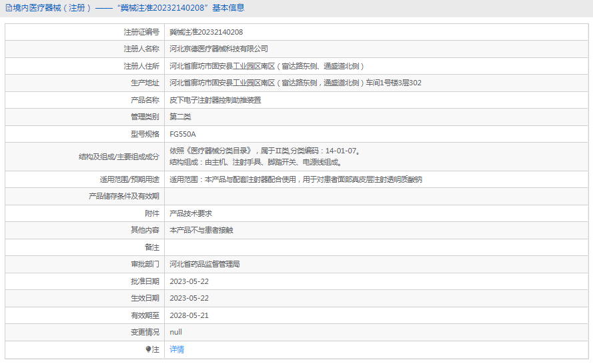The height and width of the screenshot is (364, 593).
Task: Click the 适用范围/预期用途 label
Action: coord(129,179)
